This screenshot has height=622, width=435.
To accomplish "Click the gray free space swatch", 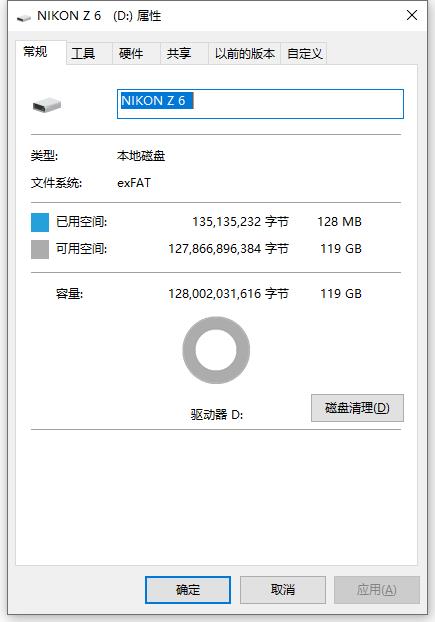I will coord(40,249).
